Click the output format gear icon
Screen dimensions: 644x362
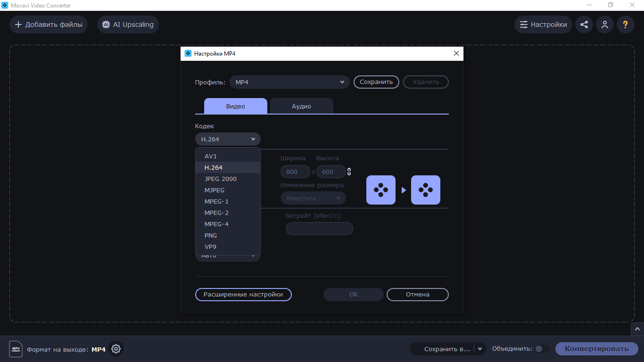(x=116, y=349)
